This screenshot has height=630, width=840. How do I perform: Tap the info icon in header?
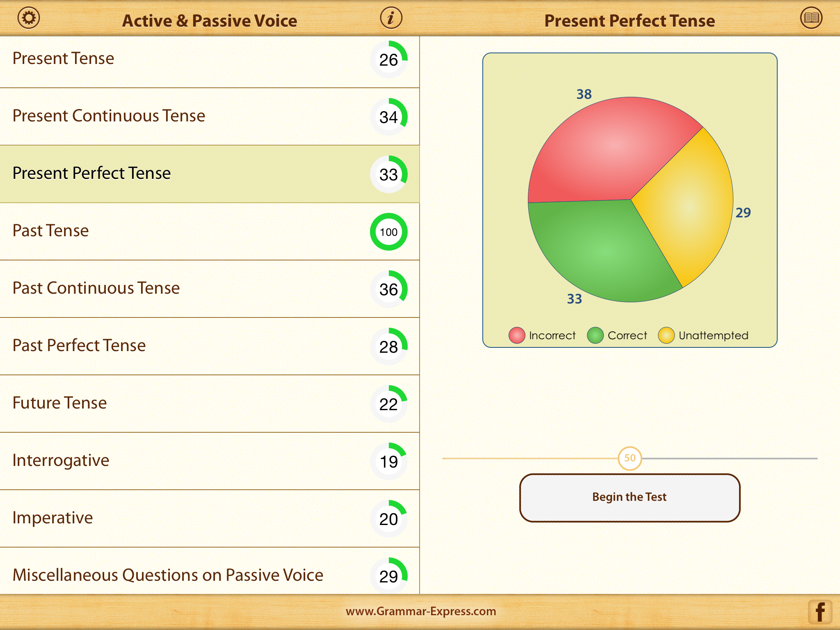tap(391, 18)
